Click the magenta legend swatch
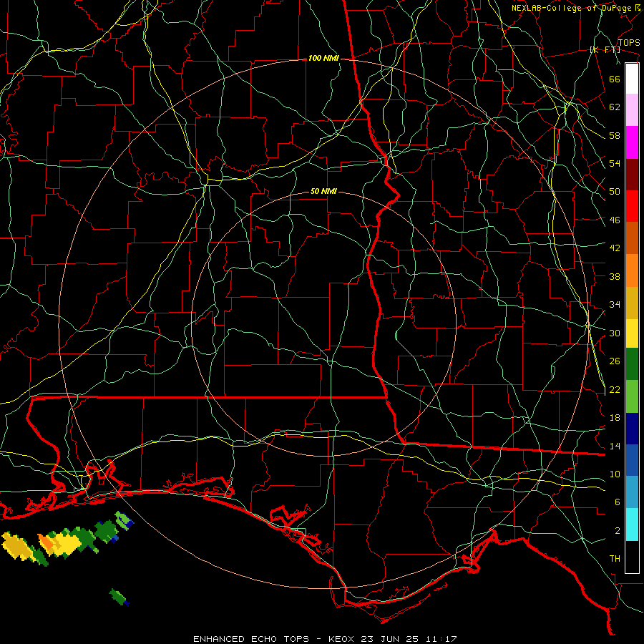The height and width of the screenshot is (644, 644). (x=632, y=142)
